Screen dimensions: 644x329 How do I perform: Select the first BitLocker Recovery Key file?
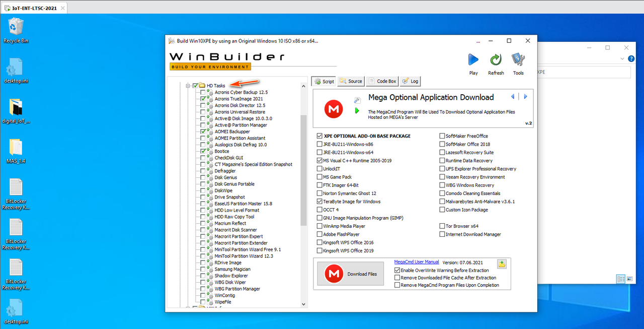[16, 187]
